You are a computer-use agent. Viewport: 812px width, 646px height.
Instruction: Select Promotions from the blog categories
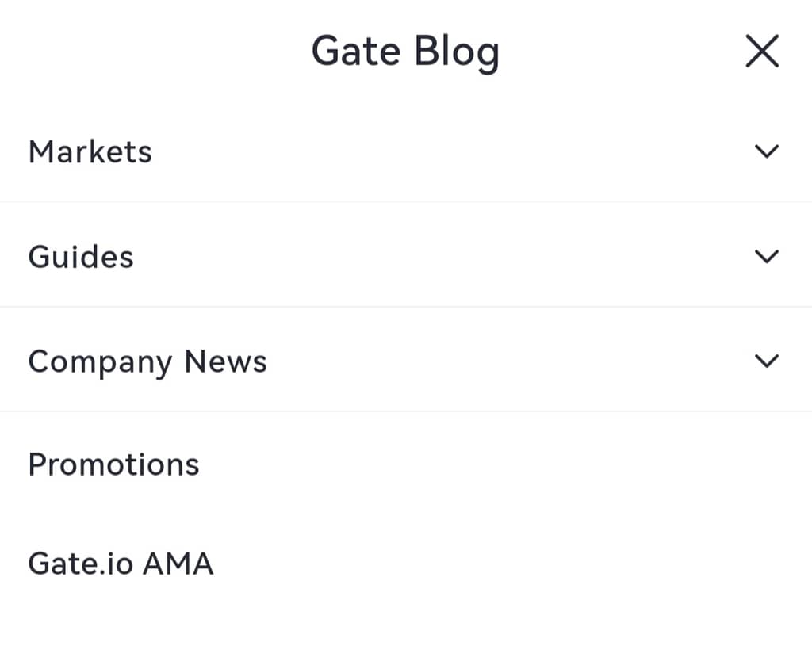pyautogui.click(x=113, y=464)
